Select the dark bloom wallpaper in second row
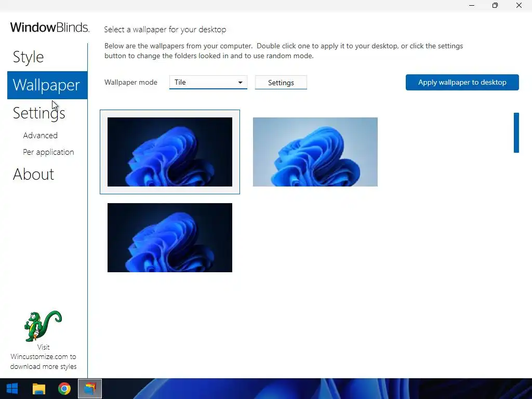The height and width of the screenshot is (399, 532). point(170,237)
